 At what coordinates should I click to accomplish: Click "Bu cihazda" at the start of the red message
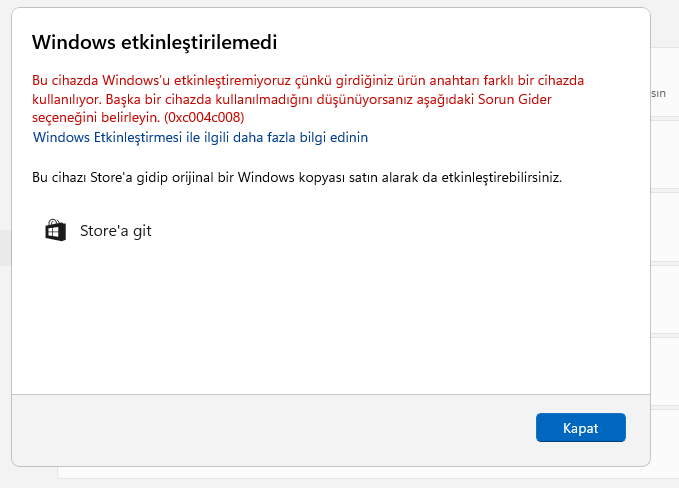(x=65, y=81)
